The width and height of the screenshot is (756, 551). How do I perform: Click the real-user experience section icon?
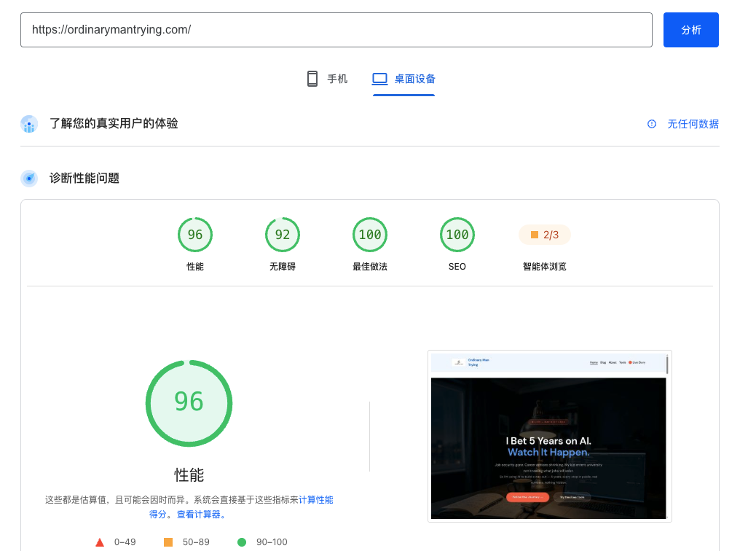(29, 124)
